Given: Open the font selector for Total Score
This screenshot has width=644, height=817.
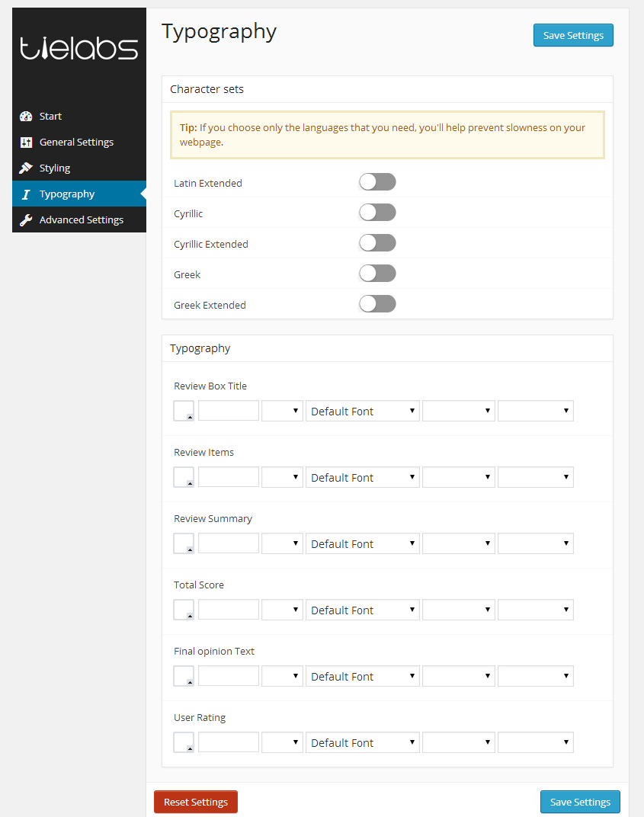Looking at the screenshot, I should [362, 609].
